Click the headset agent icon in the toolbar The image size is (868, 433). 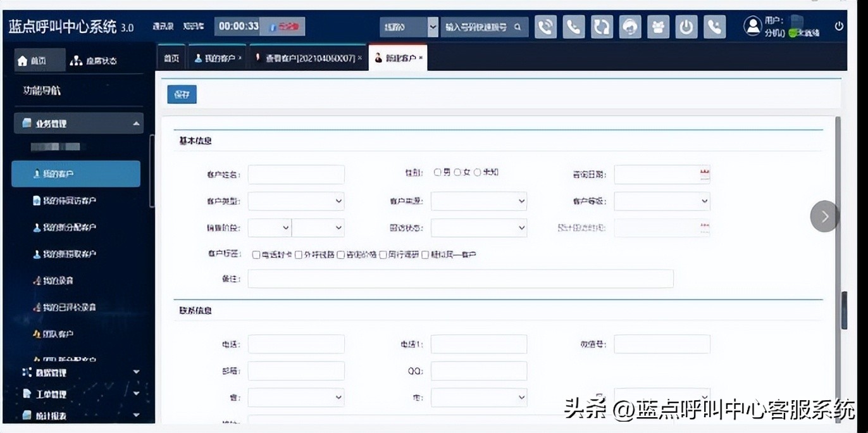click(630, 27)
